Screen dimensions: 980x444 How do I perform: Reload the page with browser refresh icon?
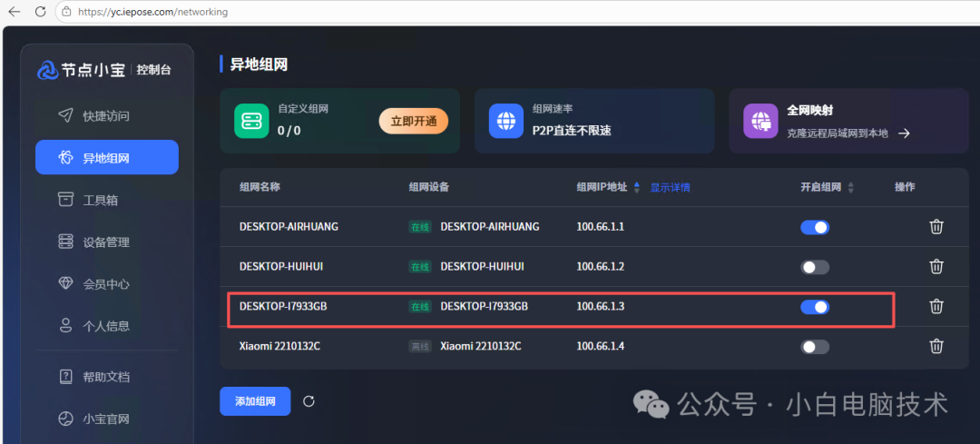coord(40,12)
